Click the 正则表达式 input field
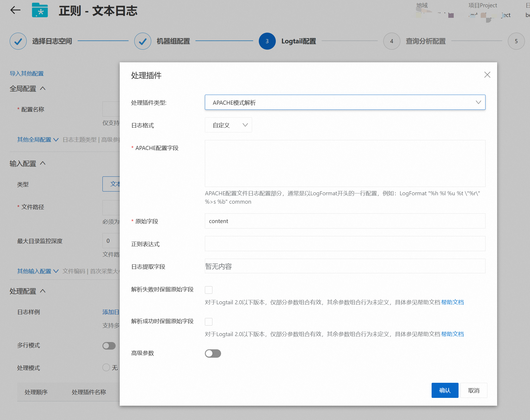Viewport: 530px width, 420px height. (345, 244)
